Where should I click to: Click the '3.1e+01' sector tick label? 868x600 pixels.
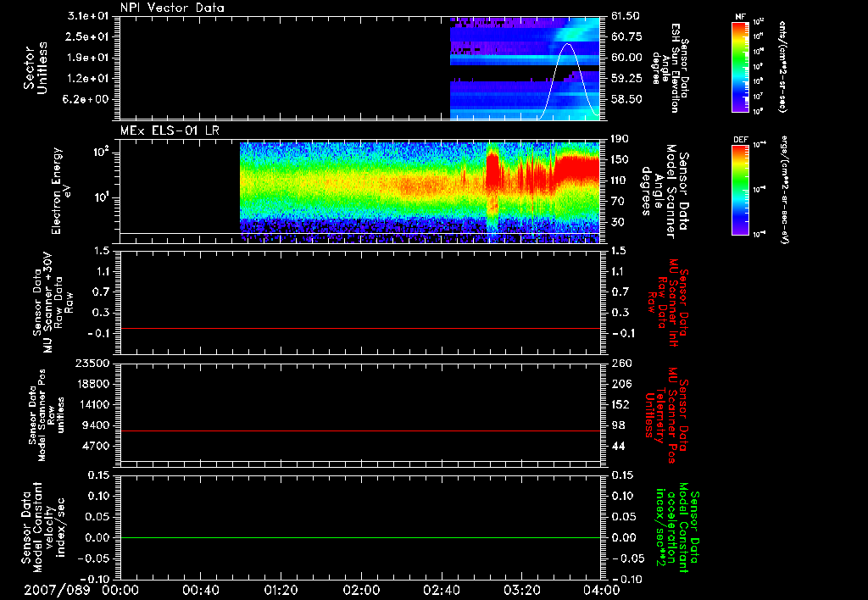tap(88, 16)
